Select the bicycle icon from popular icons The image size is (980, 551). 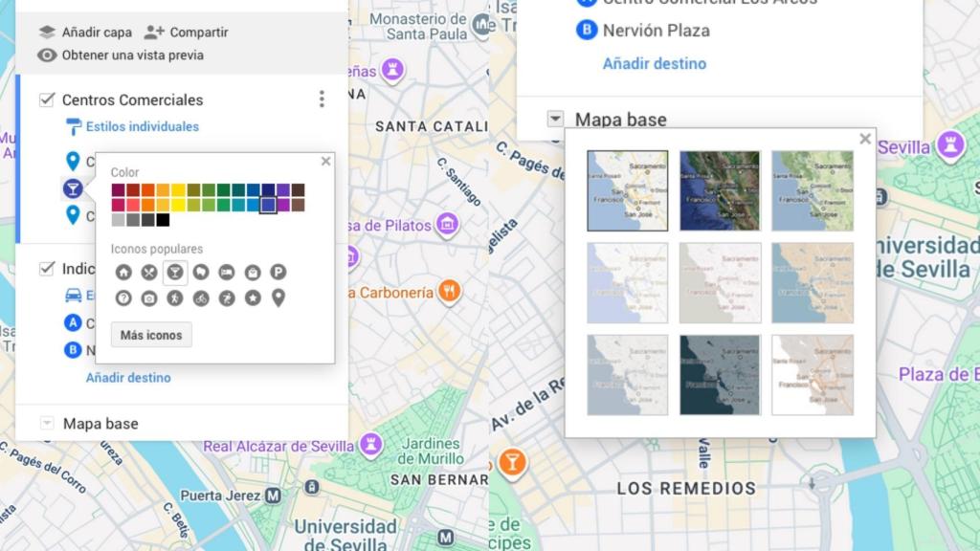[x=201, y=298]
